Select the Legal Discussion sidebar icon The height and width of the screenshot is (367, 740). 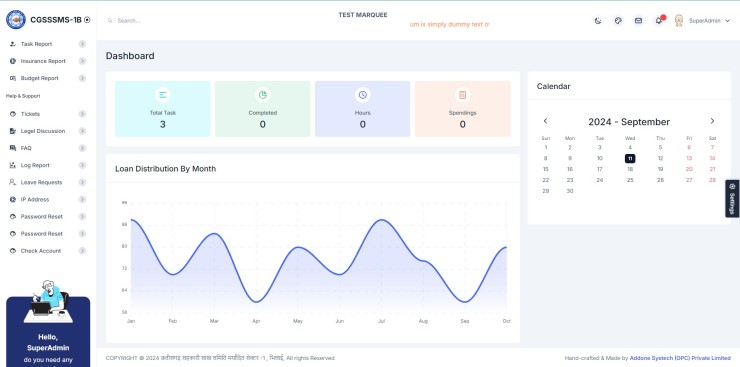click(x=13, y=131)
